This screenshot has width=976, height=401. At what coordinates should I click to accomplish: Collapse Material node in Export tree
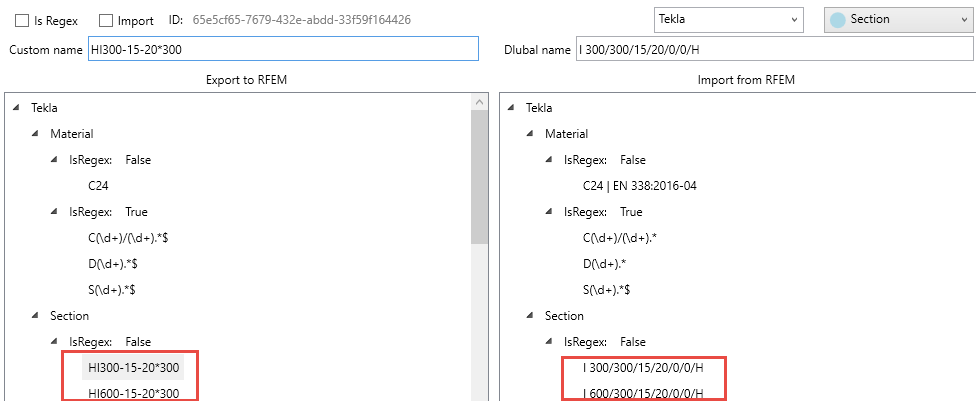pyautogui.click(x=36, y=134)
